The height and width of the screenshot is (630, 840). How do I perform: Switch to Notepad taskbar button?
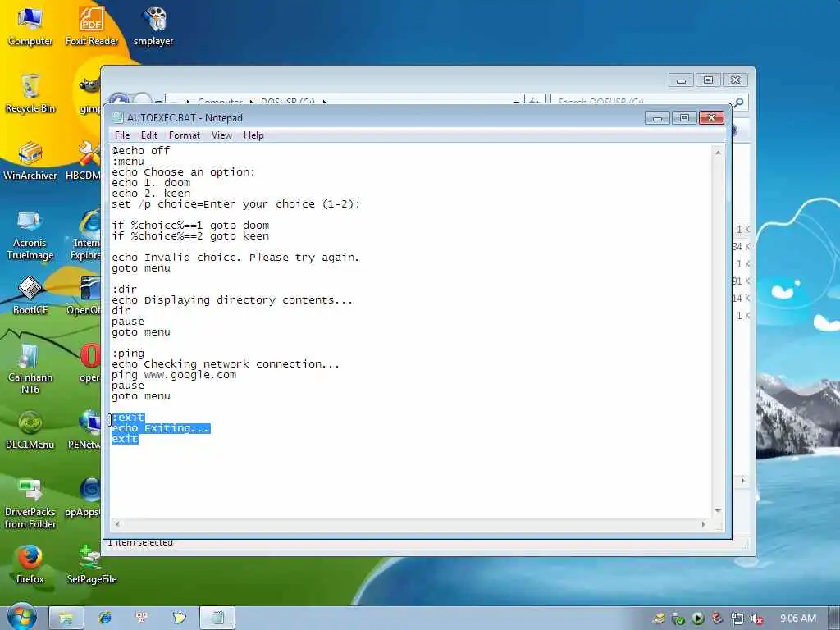(x=217, y=619)
